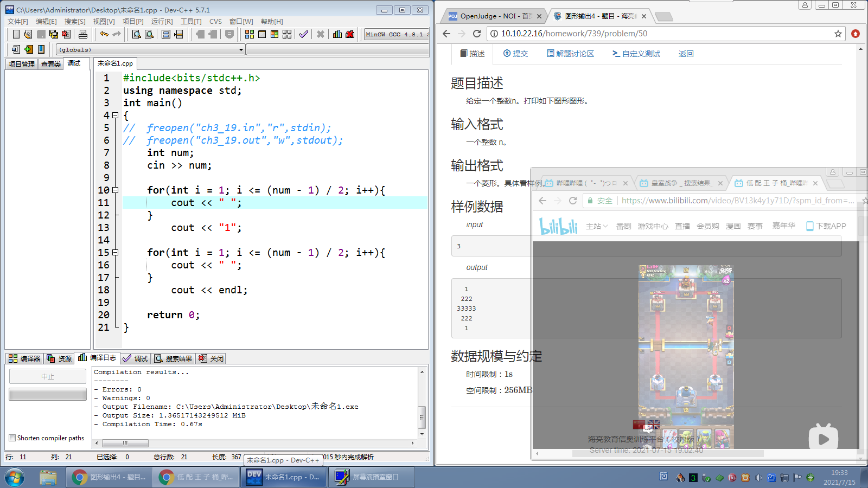
Task: Open the 工具[T] menu
Action: click(x=191, y=22)
